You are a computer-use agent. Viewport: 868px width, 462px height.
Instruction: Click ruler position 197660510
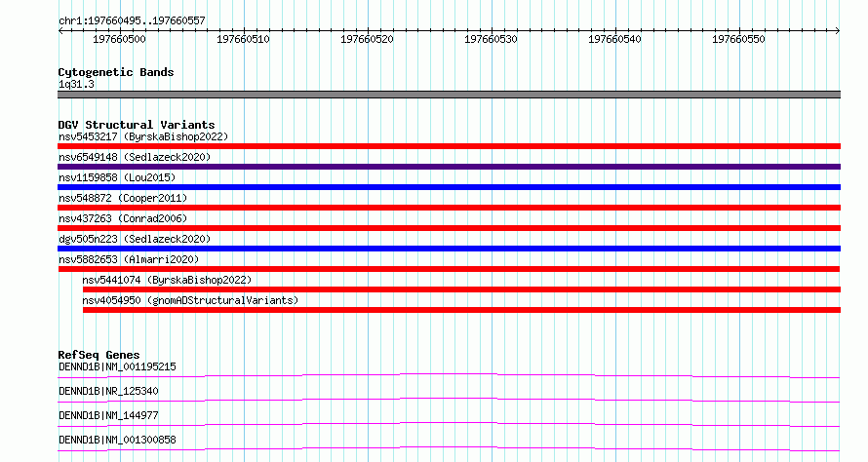pyautogui.click(x=243, y=39)
